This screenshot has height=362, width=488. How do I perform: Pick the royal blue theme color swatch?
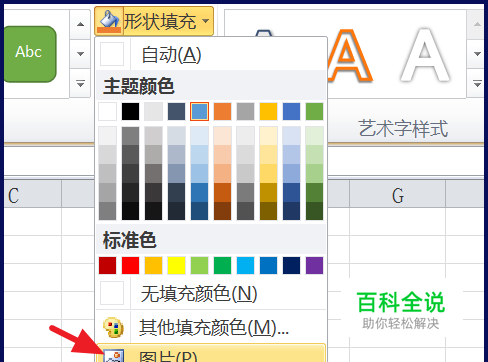point(291,111)
